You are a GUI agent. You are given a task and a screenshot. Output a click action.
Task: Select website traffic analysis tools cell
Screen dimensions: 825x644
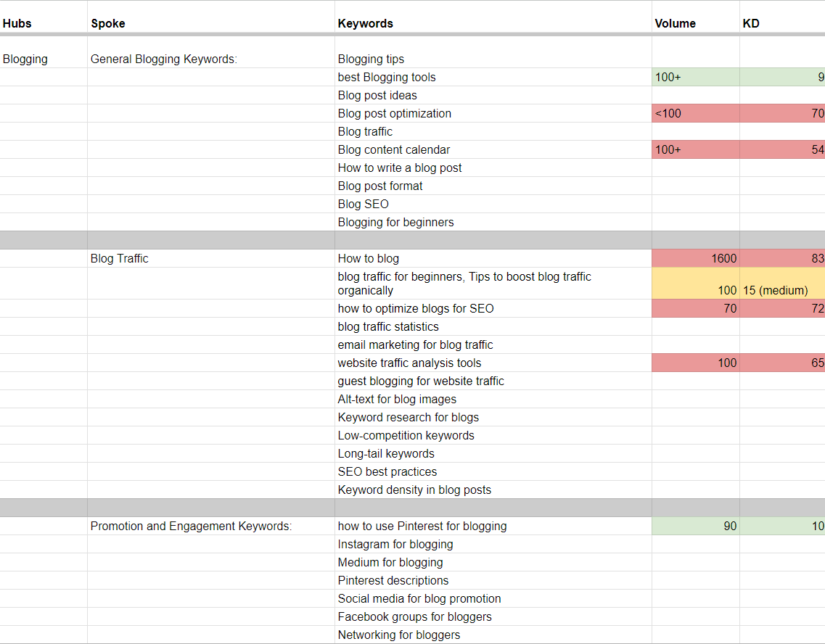coord(493,363)
